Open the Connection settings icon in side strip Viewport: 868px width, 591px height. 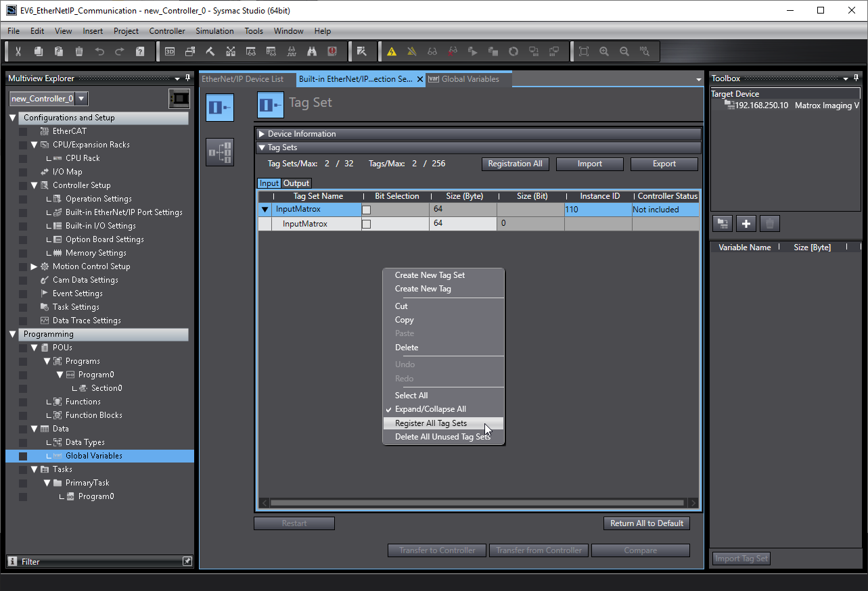pyautogui.click(x=220, y=153)
